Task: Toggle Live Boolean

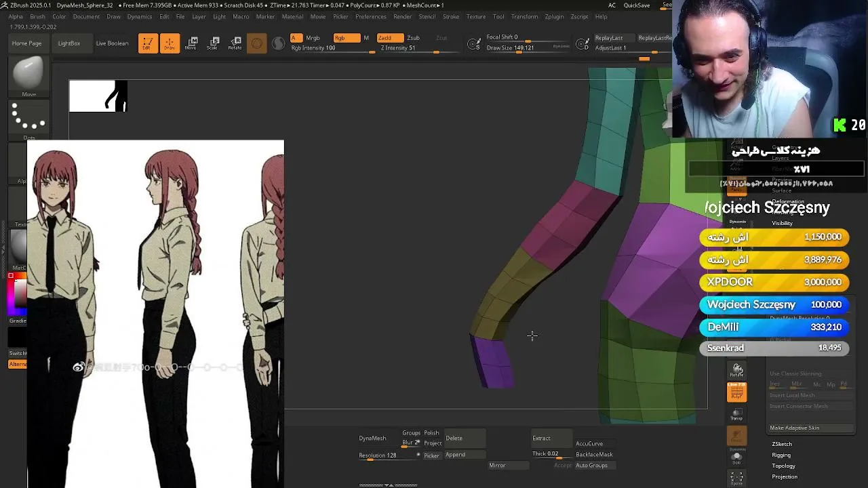Action: (x=112, y=43)
